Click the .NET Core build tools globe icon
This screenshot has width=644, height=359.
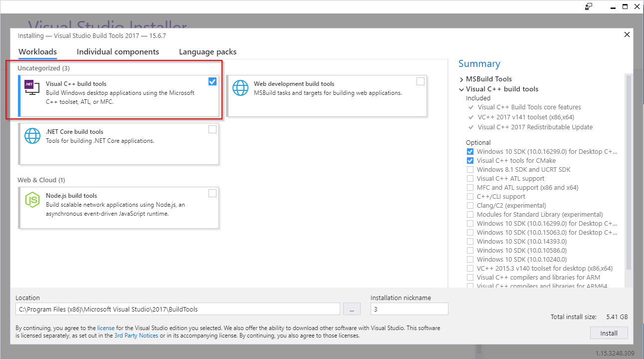point(32,135)
